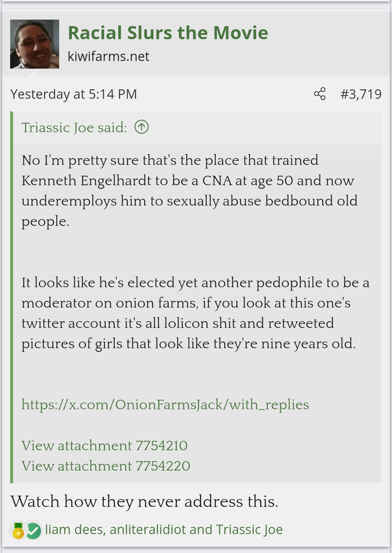Open the post number #3,719 permalink

coord(361,94)
